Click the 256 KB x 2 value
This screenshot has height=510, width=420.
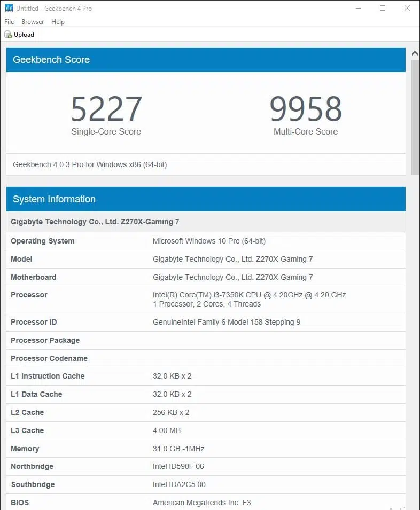[171, 412]
